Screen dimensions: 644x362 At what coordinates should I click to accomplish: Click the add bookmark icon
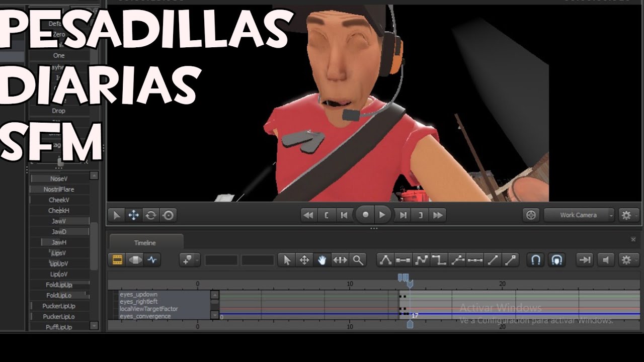click(188, 260)
